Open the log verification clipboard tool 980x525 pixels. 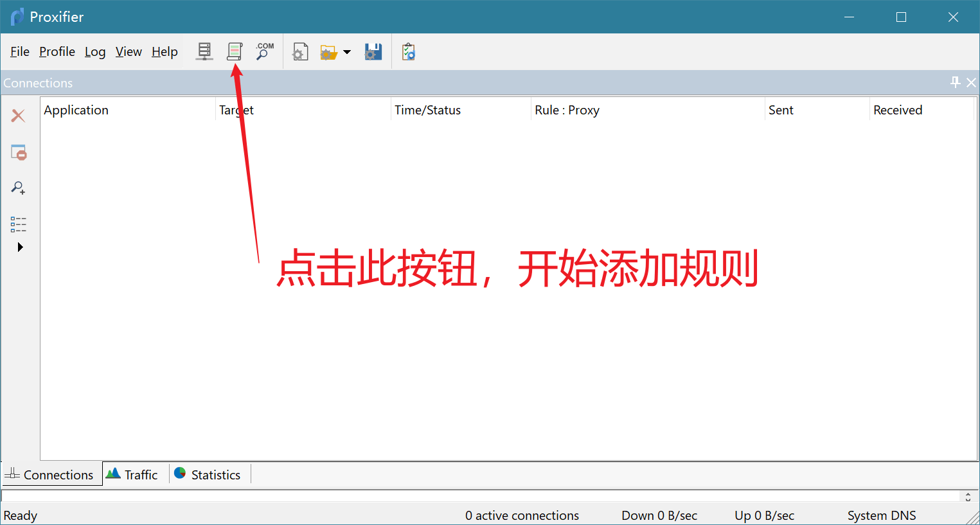(408, 51)
